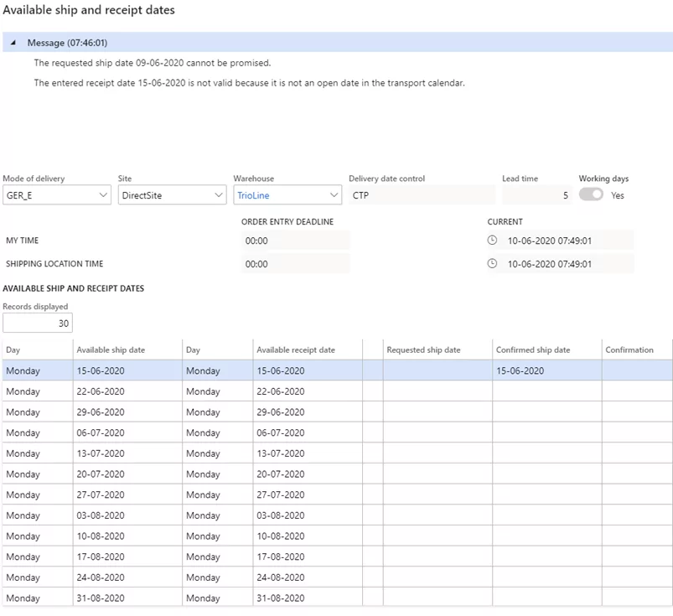The image size is (673, 616).
Task: Click the My Time current clock icon
Action: click(492, 240)
